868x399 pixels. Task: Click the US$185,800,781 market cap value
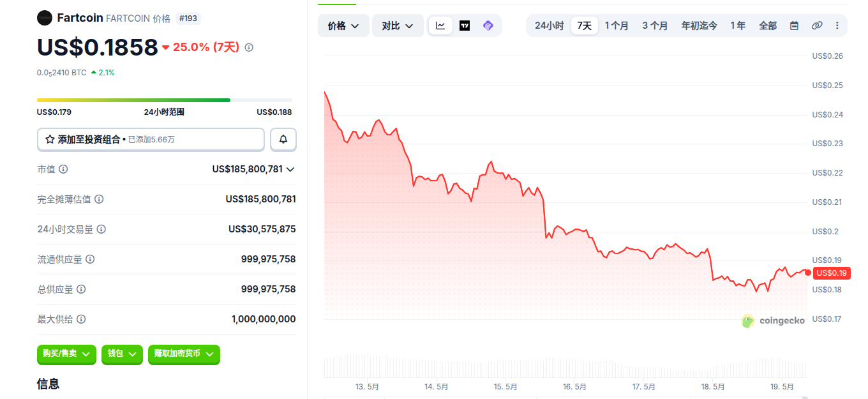248,169
